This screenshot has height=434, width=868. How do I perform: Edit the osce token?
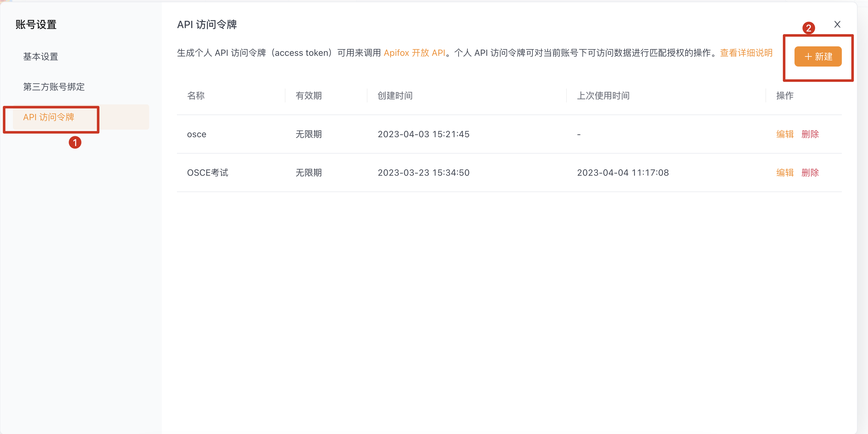pyautogui.click(x=785, y=134)
